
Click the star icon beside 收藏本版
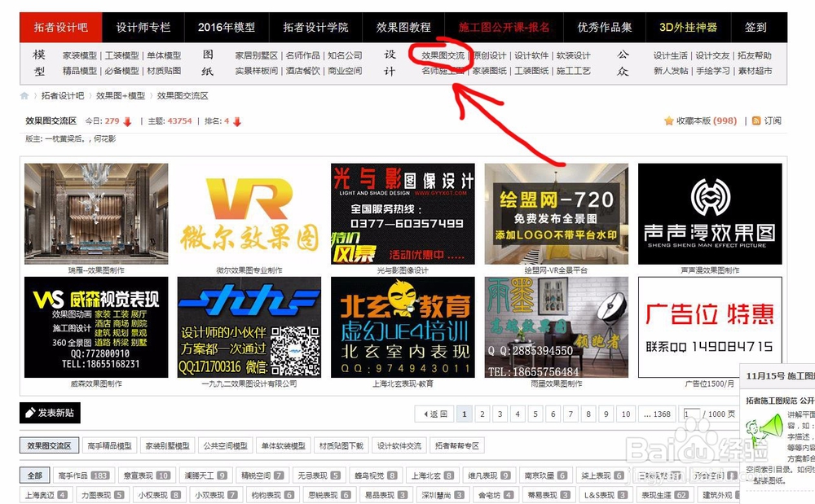670,120
